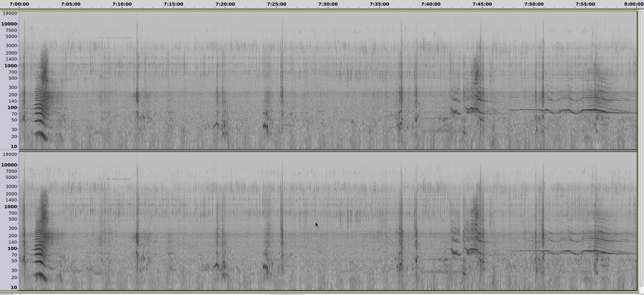Jump to 7:05:00 on the time ruler

coord(71,4)
